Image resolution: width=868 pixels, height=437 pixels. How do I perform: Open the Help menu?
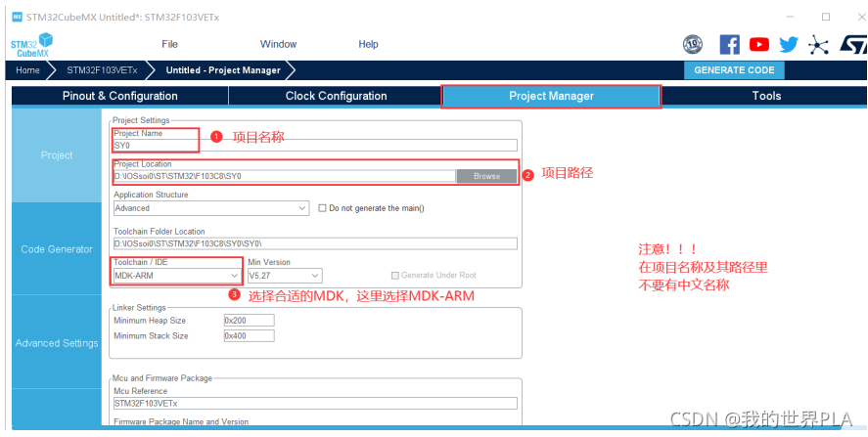368,44
